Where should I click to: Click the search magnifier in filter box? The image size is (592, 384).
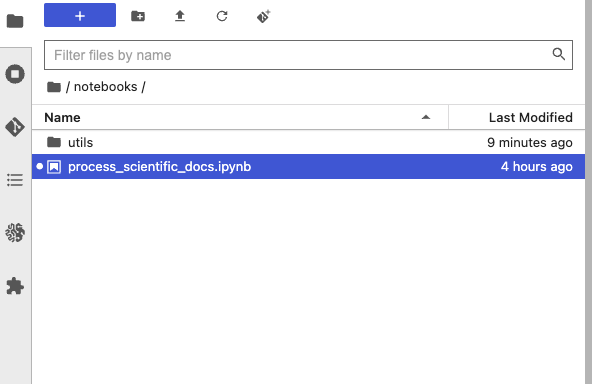coord(559,54)
